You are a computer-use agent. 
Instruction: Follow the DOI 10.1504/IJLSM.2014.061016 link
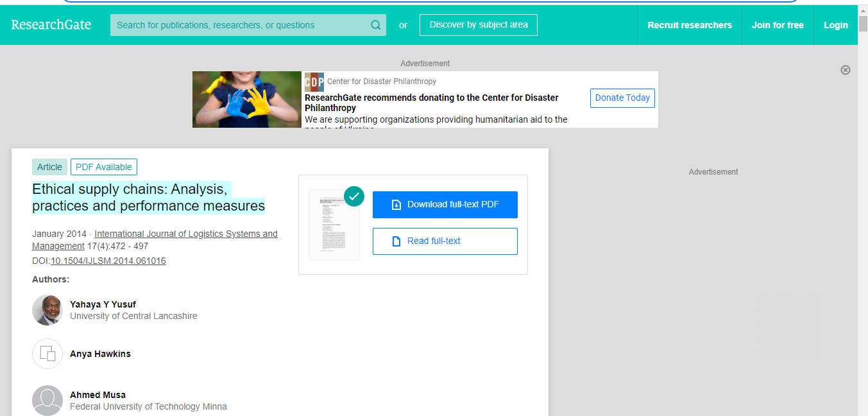[x=108, y=261]
